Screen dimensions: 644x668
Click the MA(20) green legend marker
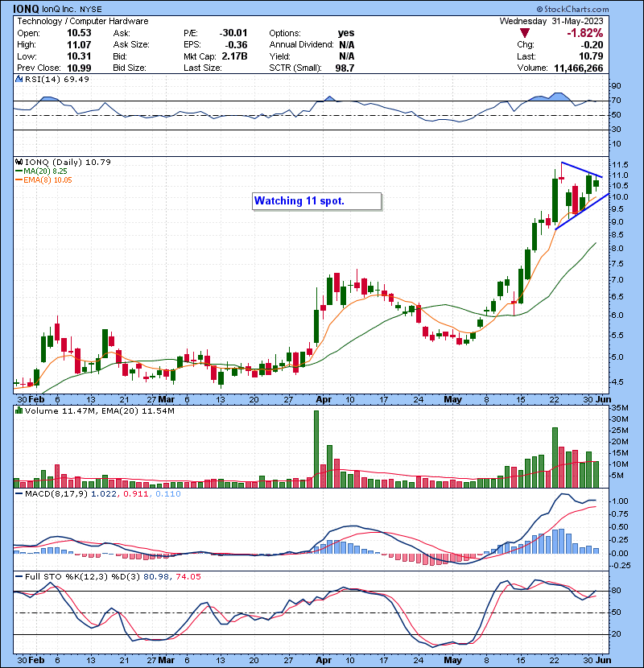17,171
